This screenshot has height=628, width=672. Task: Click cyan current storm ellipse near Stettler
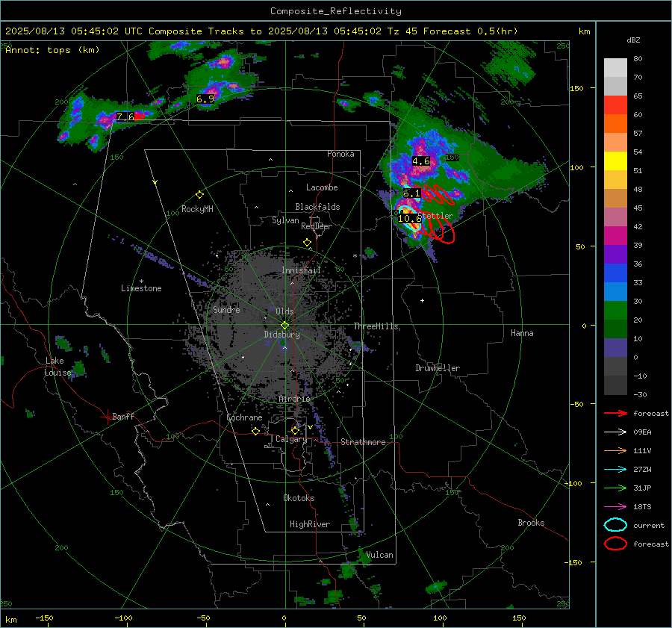[409, 219]
